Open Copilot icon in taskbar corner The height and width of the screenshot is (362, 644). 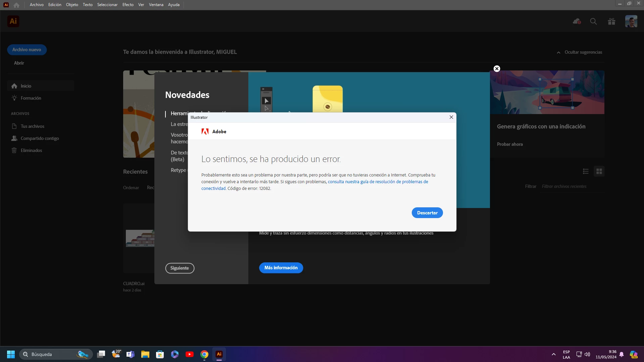click(x=634, y=354)
